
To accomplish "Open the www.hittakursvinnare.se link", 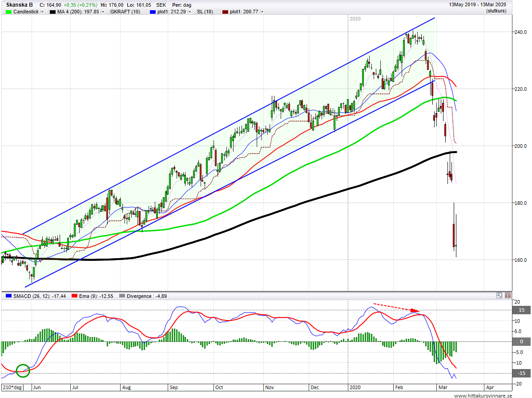I will tap(483, 395).
